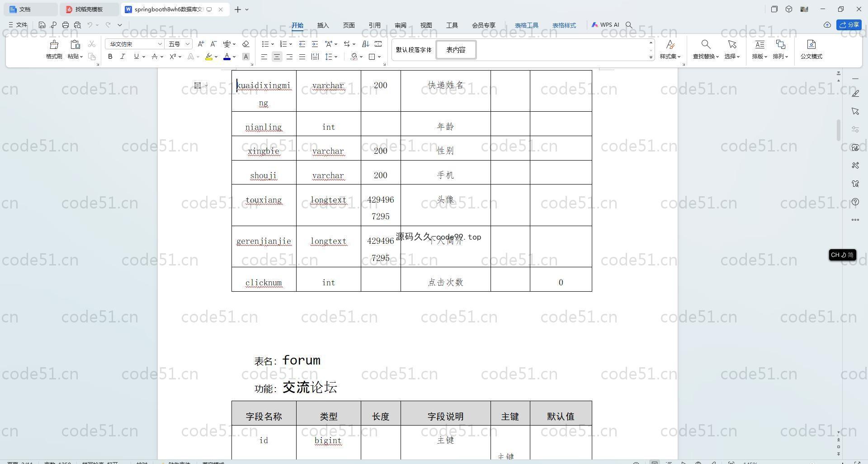Viewport: 868px width, 464px height.
Task: Toggle character shading A button
Action: [x=246, y=57]
